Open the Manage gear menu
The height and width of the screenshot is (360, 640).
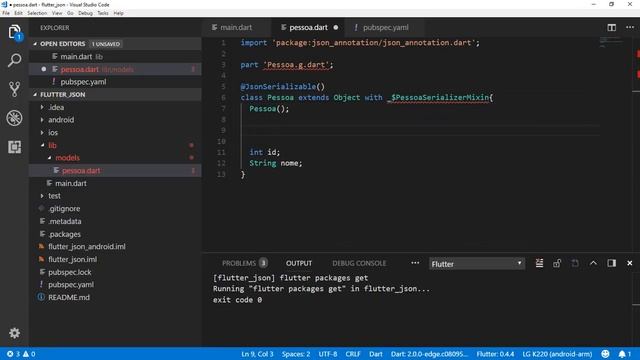(14, 333)
